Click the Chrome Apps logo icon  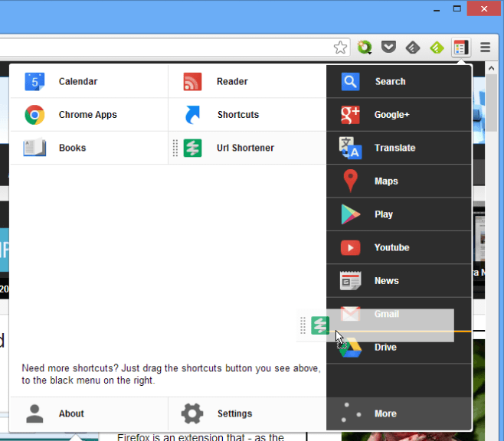(x=34, y=115)
